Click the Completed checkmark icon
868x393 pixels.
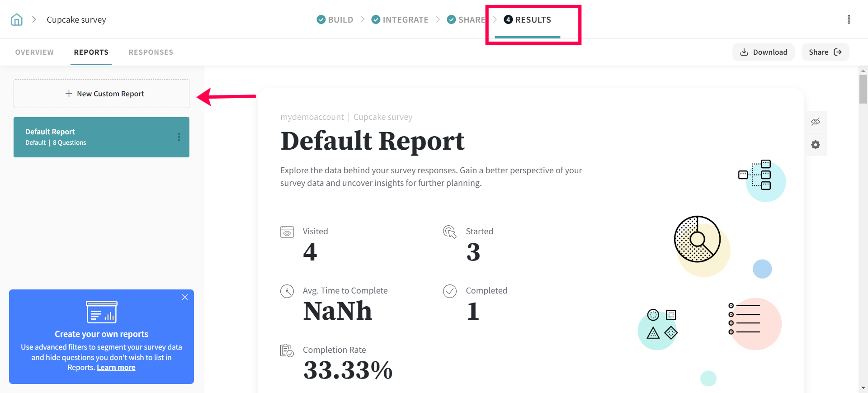(x=450, y=291)
